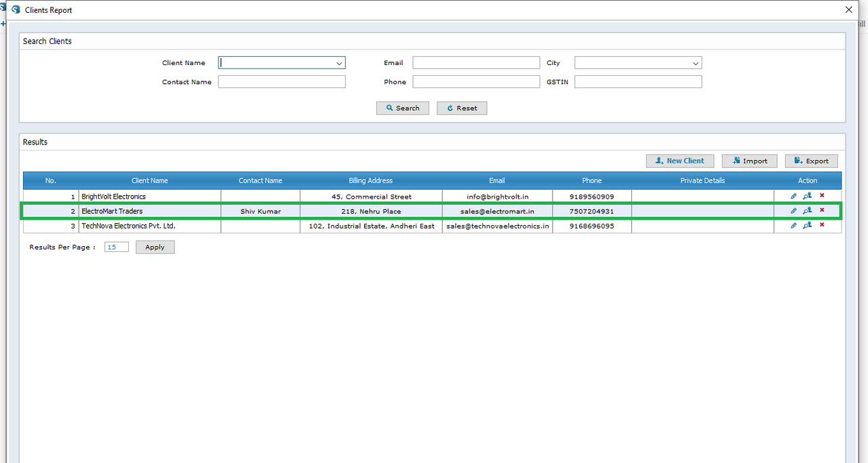Click the phone number 9168696095
Screen dimensions: 868x463
[592, 226]
